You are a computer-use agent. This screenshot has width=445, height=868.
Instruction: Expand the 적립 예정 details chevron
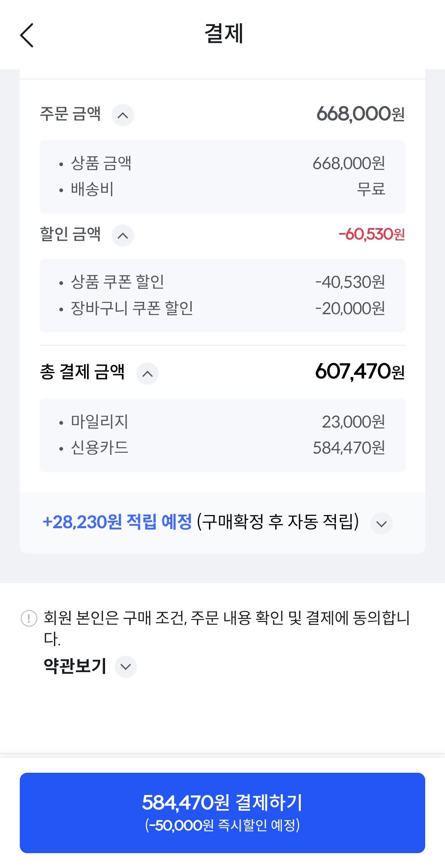click(382, 524)
